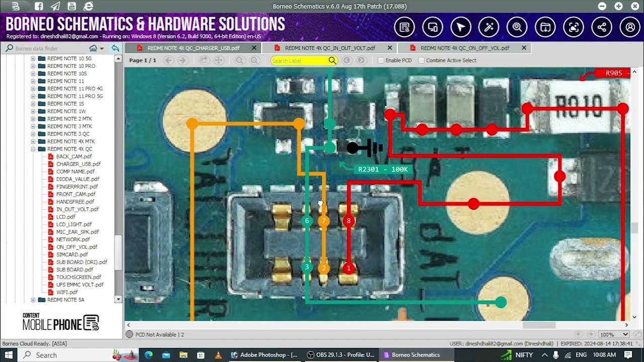Image resolution: width=644 pixels, height=362 pixels.
Task: Open the VLC cone icon in taskbar
Action: [218, 355]
